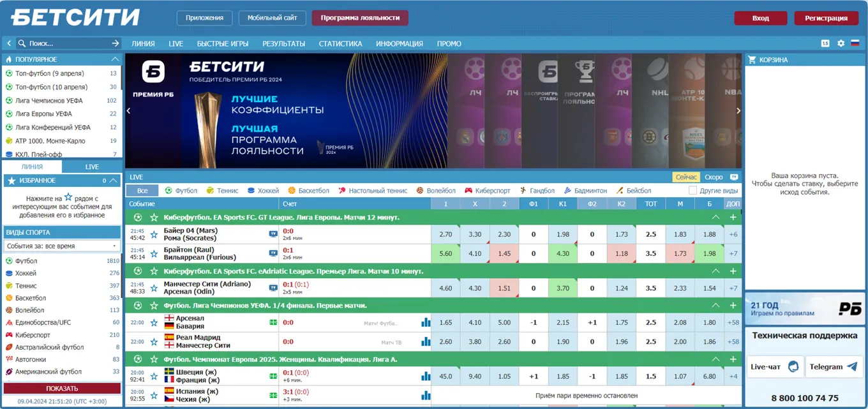Favorite the Швеция – Франция women's match

tap(154, 376)
